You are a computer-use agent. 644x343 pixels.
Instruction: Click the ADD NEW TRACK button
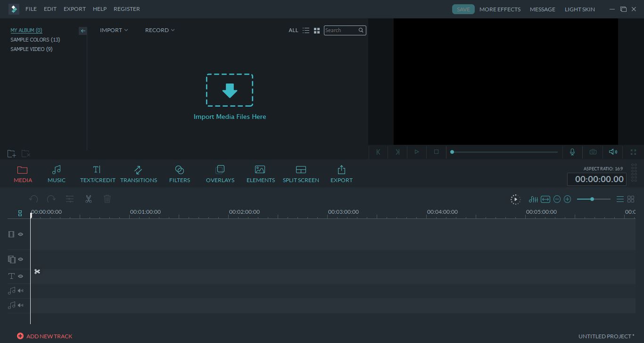tap(45, 336)
